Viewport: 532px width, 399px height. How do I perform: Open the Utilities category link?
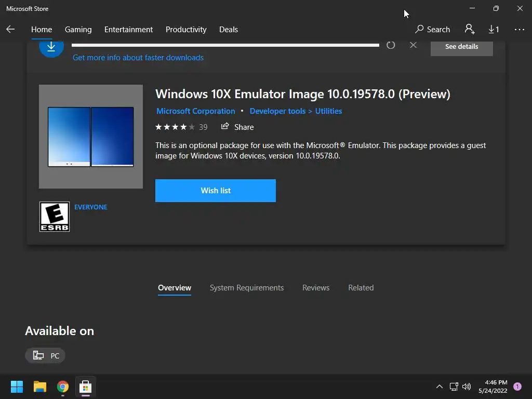[x=328, y=111]
